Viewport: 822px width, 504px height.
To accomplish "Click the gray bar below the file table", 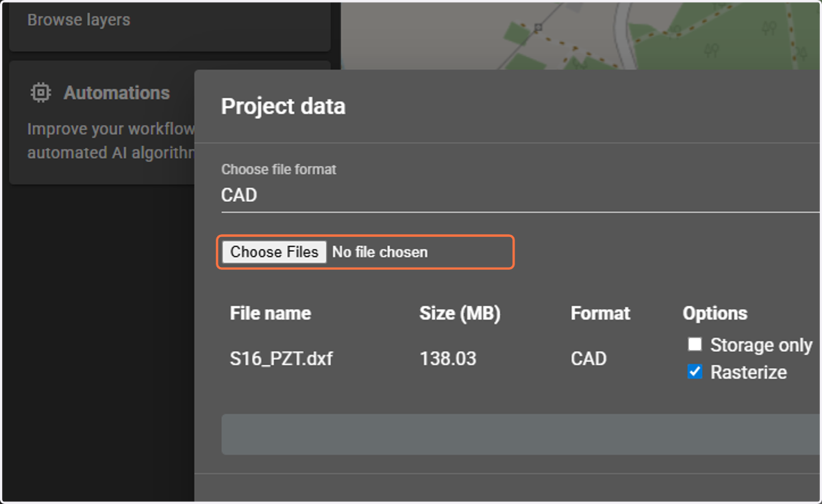I will point(521,434).
